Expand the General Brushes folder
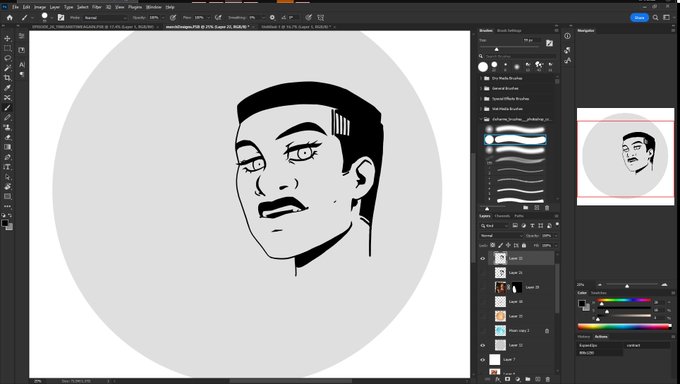The image size is (680, 384). point(481,88)
